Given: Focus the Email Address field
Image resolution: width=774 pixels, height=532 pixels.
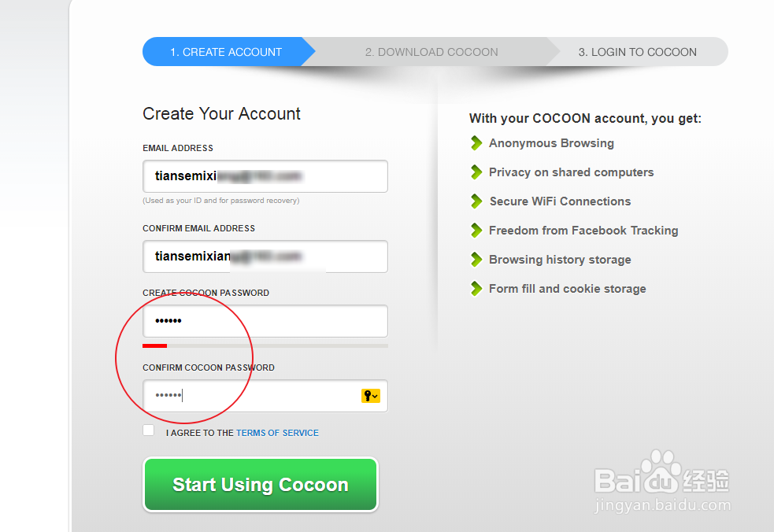Looking at the screenshot, I should point(265,176).
